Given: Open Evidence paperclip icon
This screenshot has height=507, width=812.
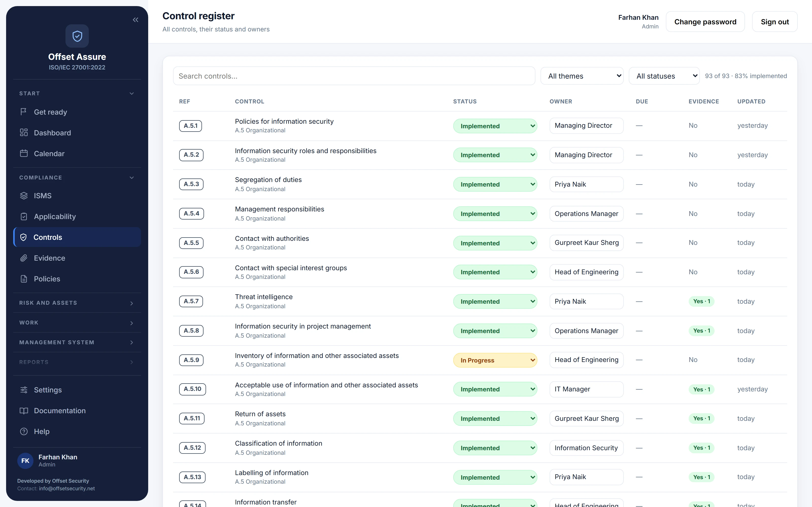Looking at the screenshot, I should pyautogui.click(x=24, y=258).
